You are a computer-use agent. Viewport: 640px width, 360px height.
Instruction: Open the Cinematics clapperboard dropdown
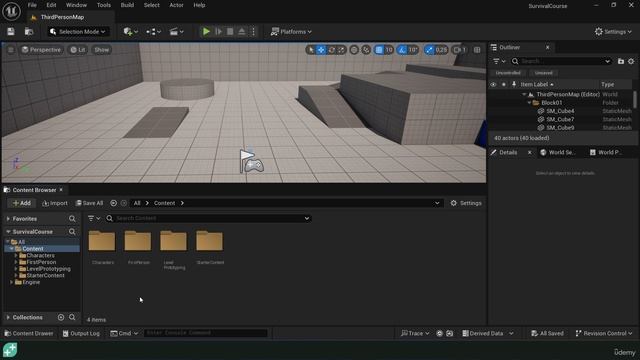(x=176, y=31)
